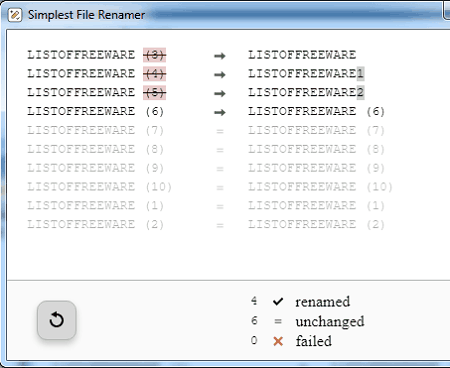Click the new name LISTOFFREEWARE1

pos(306,74)
